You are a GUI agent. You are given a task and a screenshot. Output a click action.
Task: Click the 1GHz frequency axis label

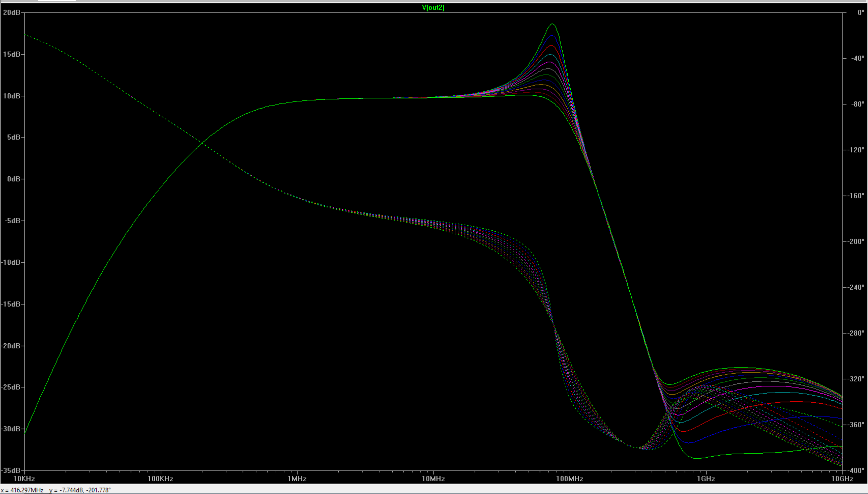coord(706,479)
